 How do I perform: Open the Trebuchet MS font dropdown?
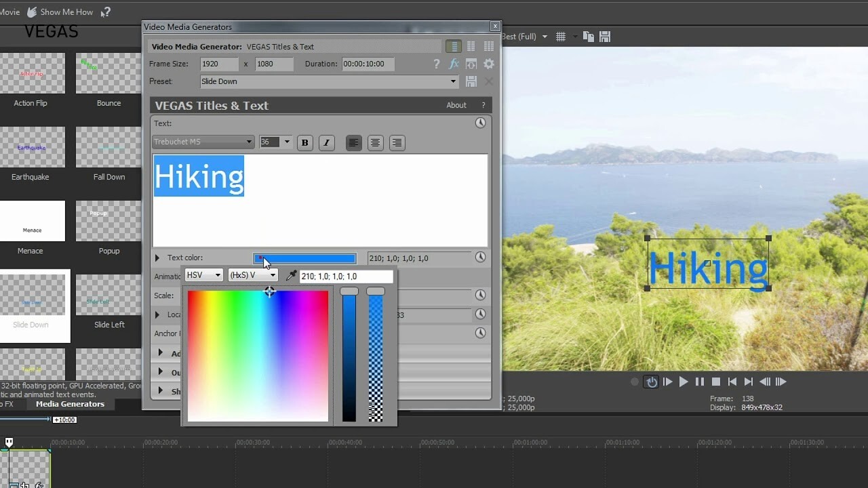coord(203,142)
